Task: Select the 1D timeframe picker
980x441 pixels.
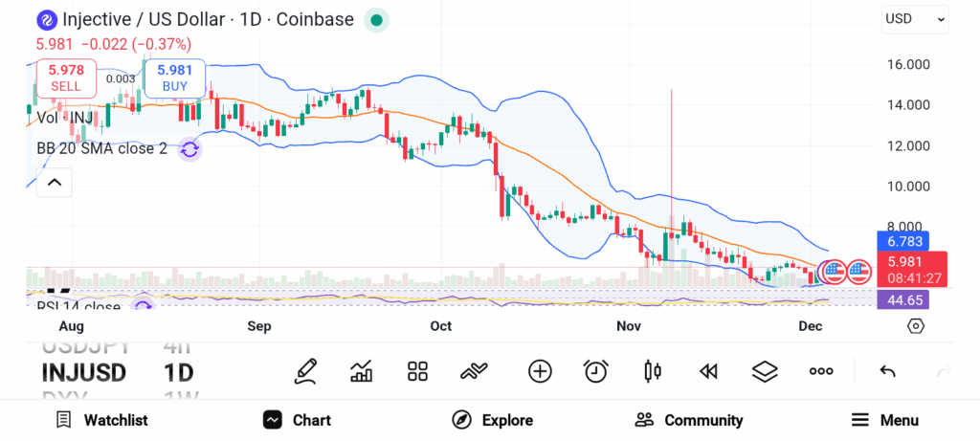Action: [179, 372]
